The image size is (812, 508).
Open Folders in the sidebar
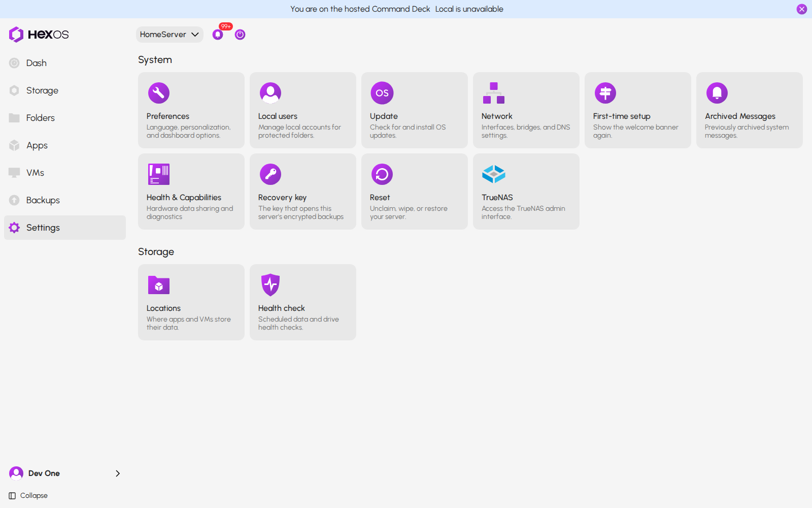(x=65, y=118)
